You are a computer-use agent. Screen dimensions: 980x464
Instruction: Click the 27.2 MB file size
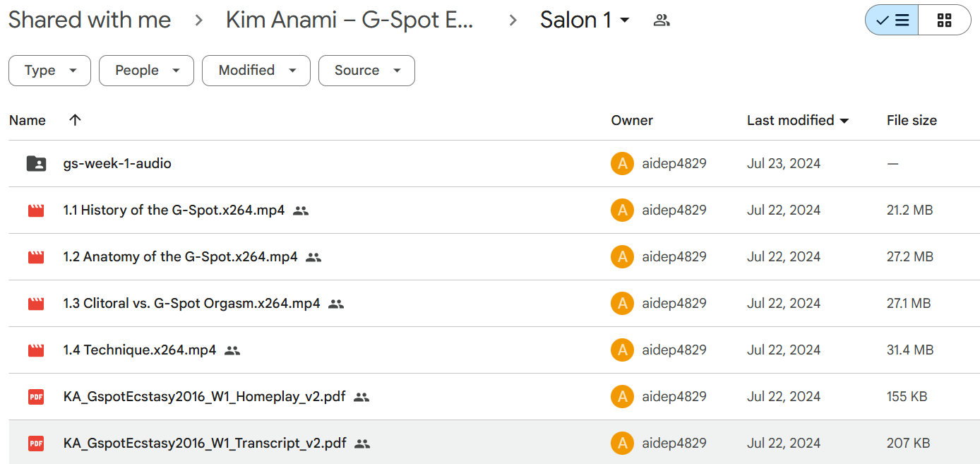[910, 256]
